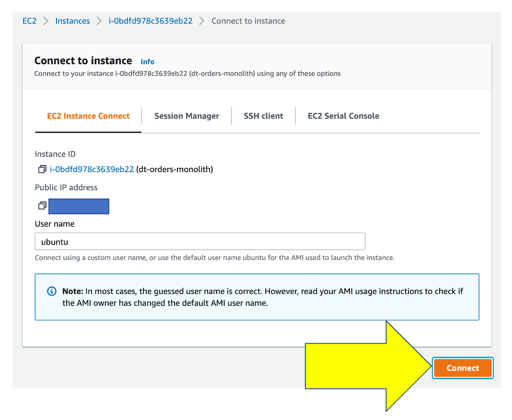Click the info circle icon in the Note box

[52, 292]
